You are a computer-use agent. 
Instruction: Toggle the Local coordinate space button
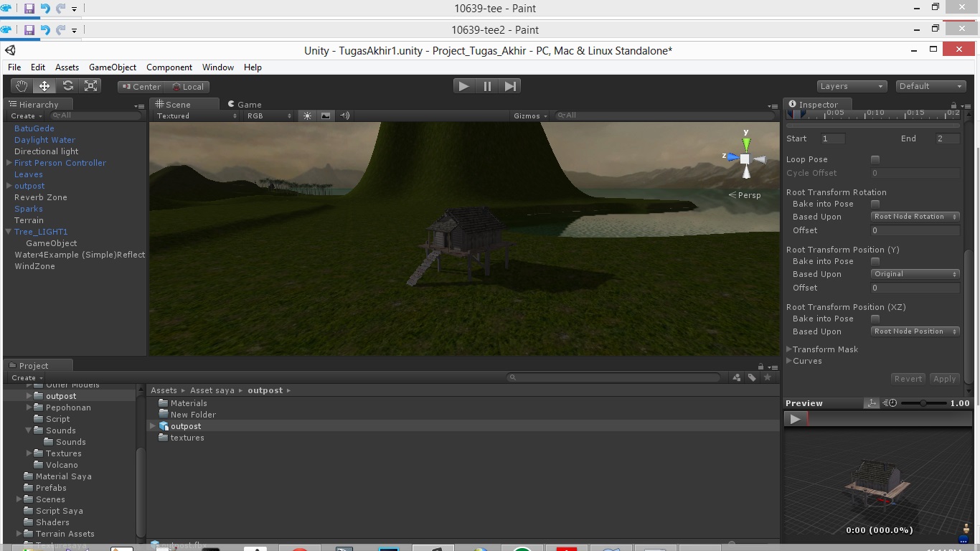[x=187, y=87]
